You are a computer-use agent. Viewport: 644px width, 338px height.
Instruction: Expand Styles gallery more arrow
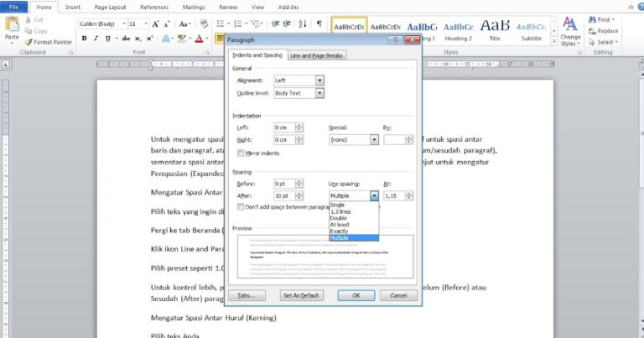point(553,41)
